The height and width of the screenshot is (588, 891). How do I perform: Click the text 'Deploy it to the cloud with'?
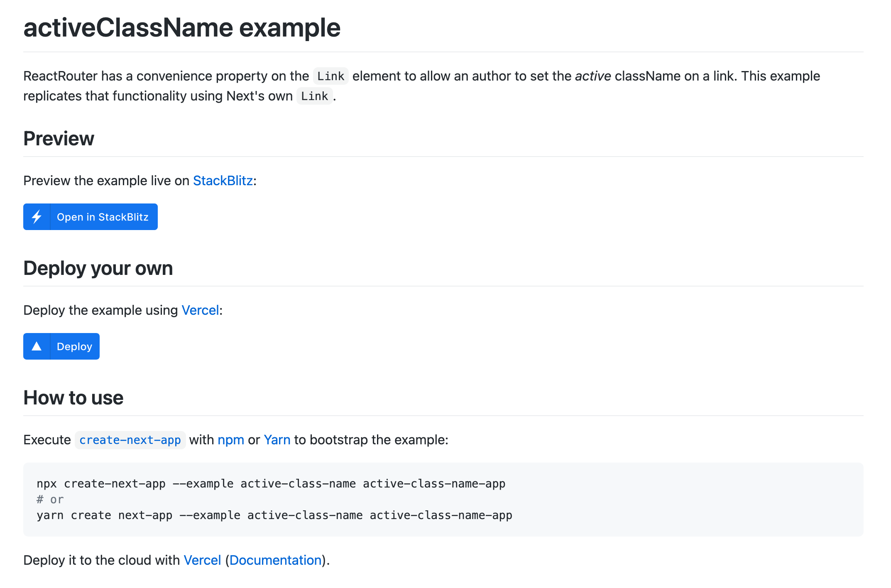[x=102, y=560]
